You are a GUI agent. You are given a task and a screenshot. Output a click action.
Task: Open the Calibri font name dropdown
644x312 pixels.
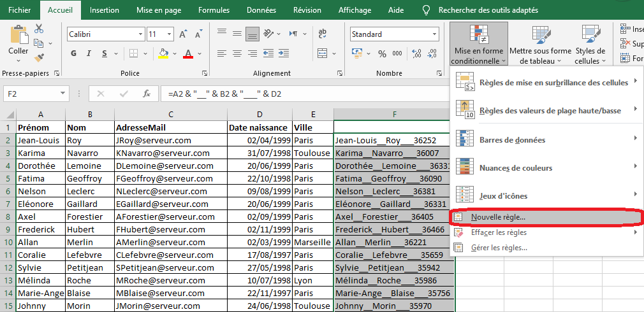pos(139,34)
